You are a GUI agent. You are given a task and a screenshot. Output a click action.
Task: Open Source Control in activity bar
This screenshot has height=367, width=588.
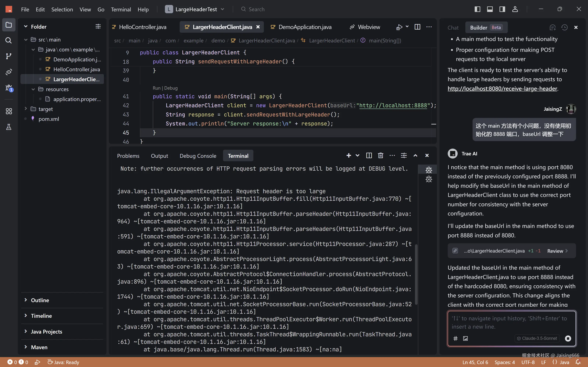pos(8,56)
